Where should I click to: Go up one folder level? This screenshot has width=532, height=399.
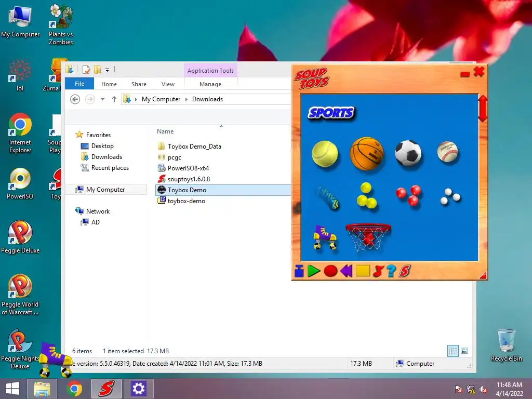(114, 99)
